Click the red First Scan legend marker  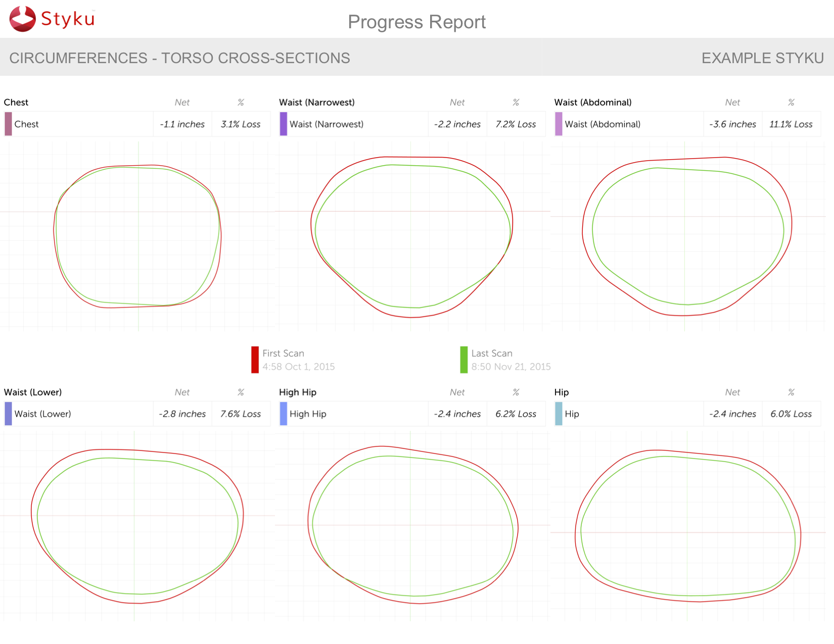pos(255,360)
